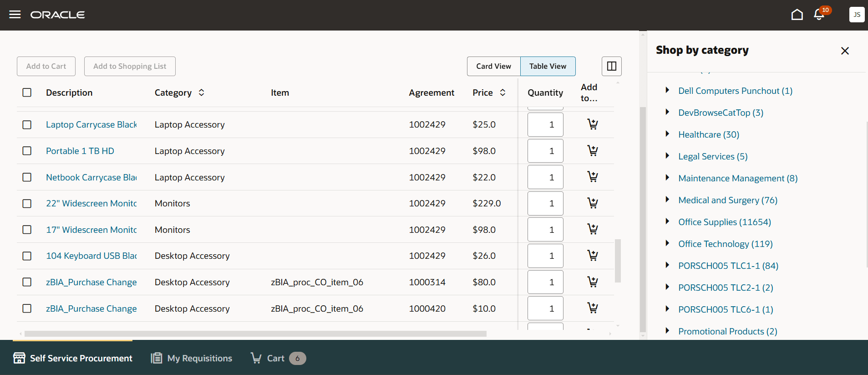Click the Self Service Procurement store icon
The image size is (868, 375).
[x=19, y=358]
